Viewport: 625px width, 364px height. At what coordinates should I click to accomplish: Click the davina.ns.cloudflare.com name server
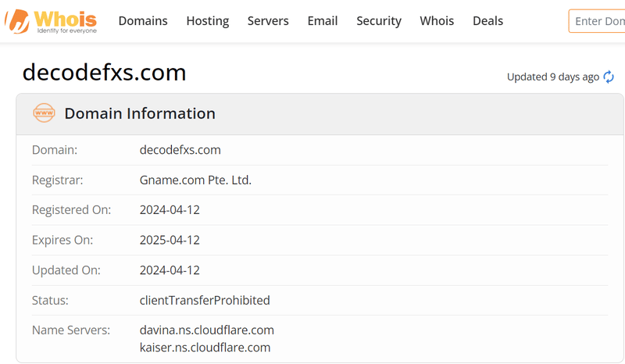coord(207,330)
